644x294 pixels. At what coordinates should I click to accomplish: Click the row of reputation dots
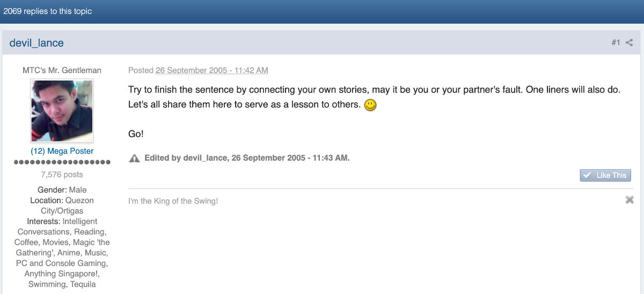click(x=62, y=162)
